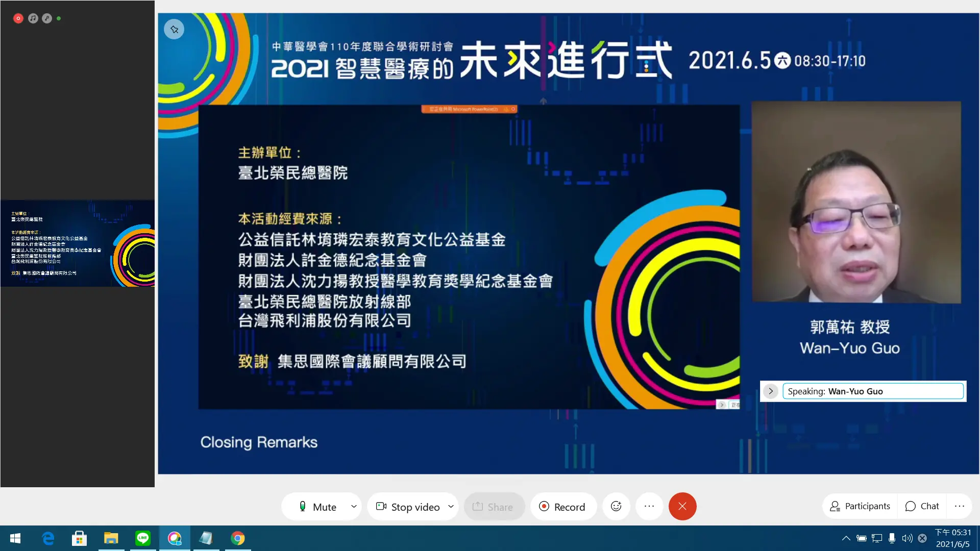The width and height of the screenshot is (980, 551).
Task: Expand video options arrow beside Stop video
Action: point(451,507)
